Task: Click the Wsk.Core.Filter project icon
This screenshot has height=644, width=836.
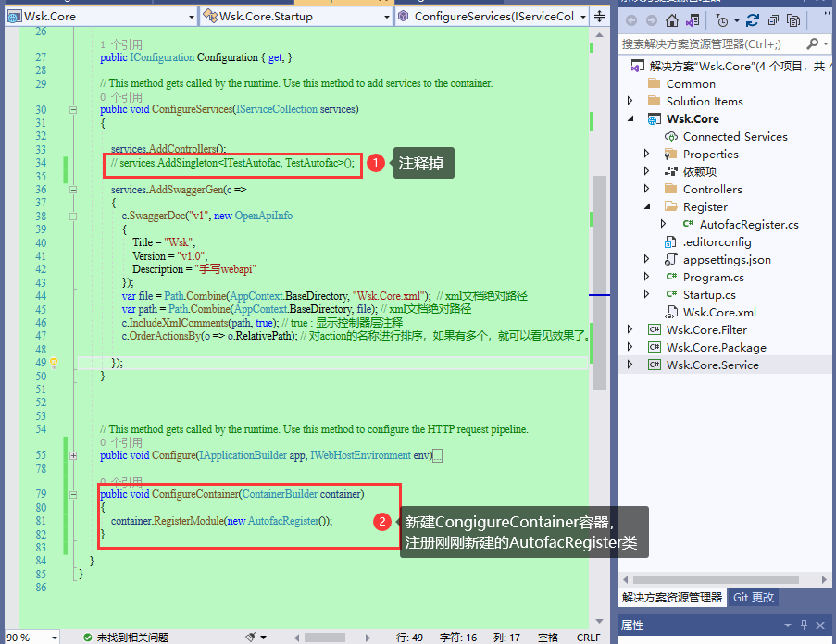Action: click(655, 329)
